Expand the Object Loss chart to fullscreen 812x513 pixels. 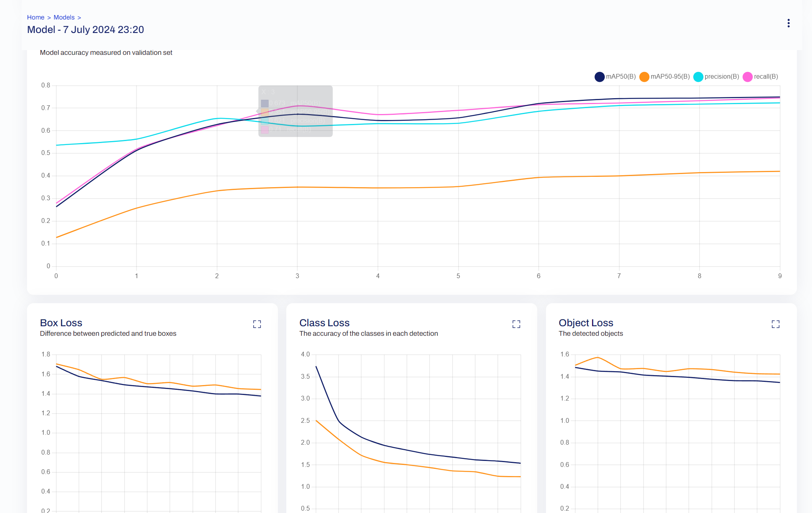point(775,324)
